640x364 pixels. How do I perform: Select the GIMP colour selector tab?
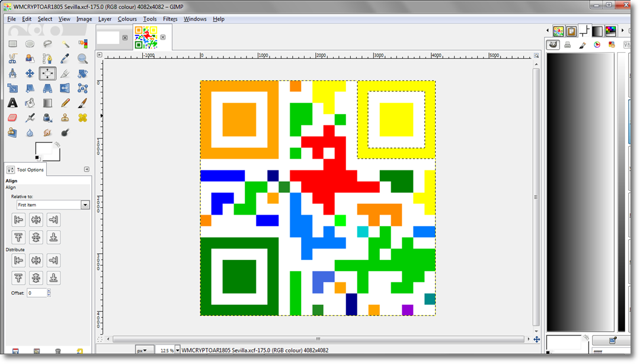click(553, 45)
